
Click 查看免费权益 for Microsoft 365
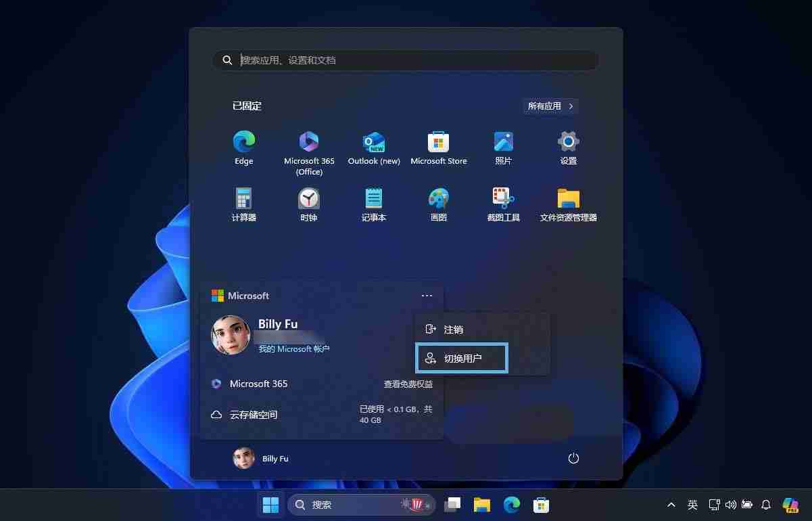tap(408, 384)
